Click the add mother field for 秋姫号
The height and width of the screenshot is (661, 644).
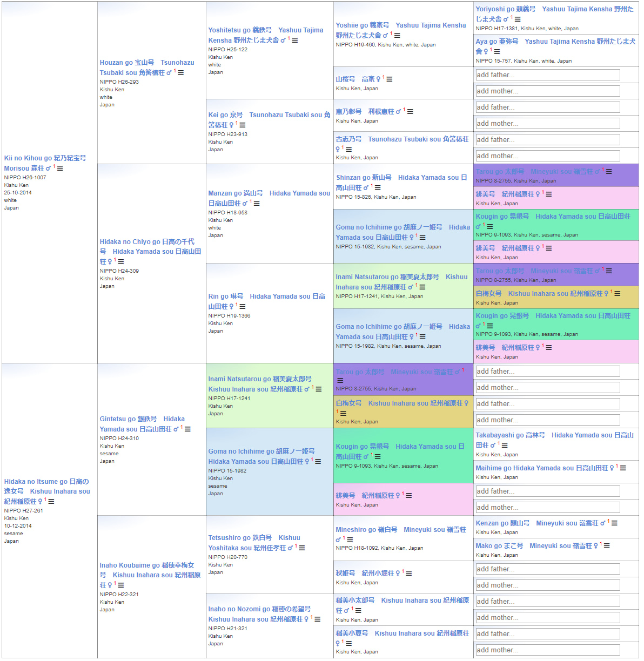(547, 585)
